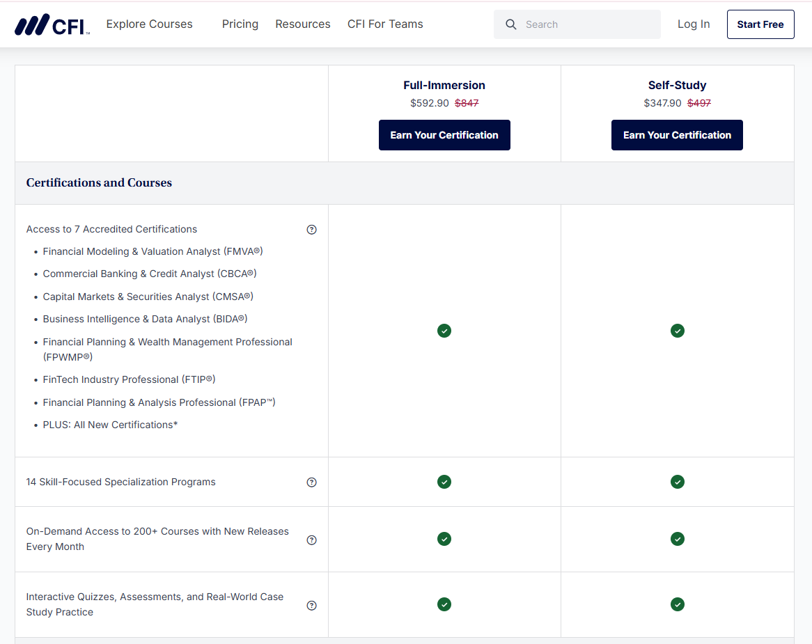Click Self-Study checkmark for Specialization Programs
The height and width of the screenshot is (644, 812).
point(678,482)
